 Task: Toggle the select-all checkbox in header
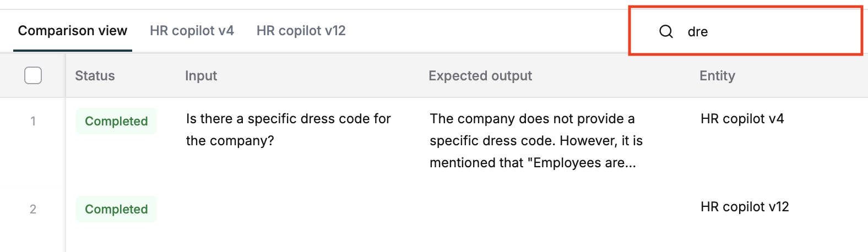(33, 75)
